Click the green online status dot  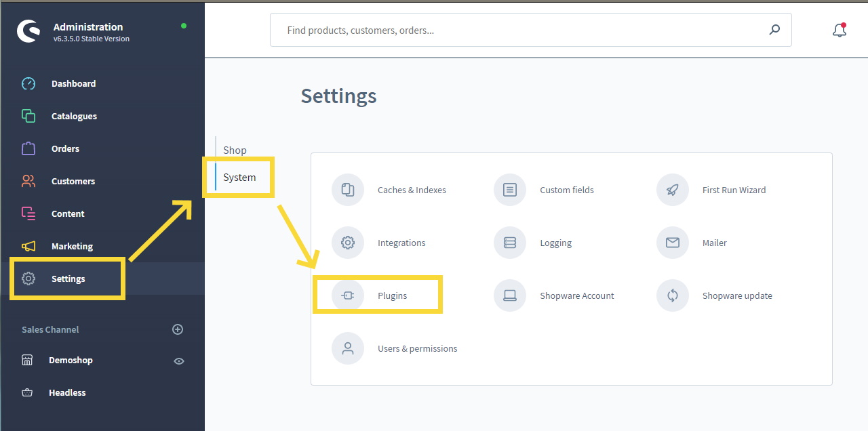click(184, 26)
